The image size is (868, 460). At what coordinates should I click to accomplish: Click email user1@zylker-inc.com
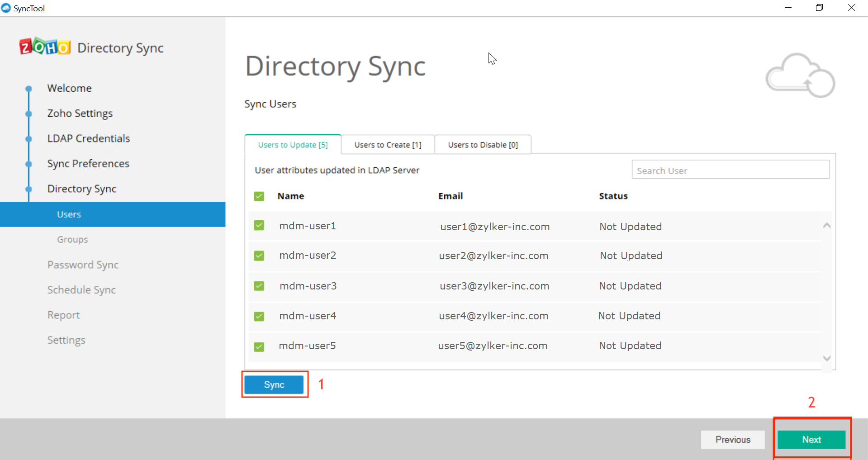495,227
